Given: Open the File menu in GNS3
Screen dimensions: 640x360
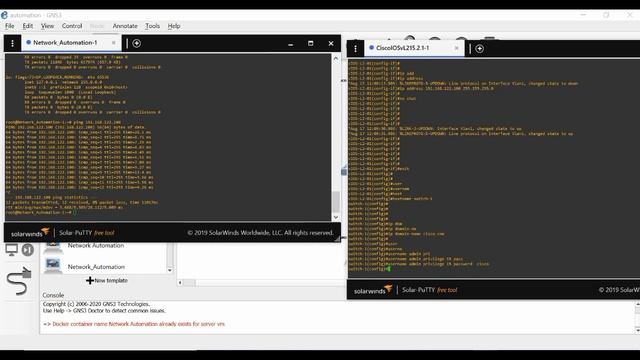Looking at the screenshot, I should [9, 26].
